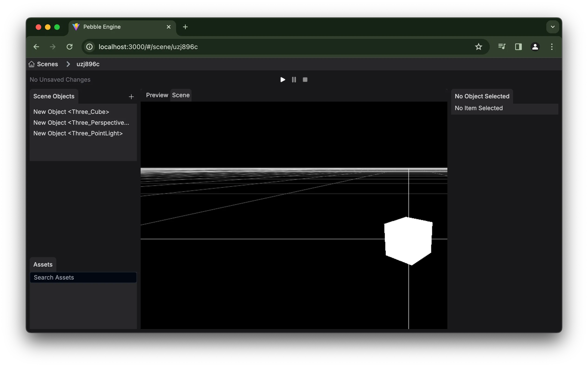Screen dimensions: 588x367
Task: View site info icon in address bar
Action: click(89, 47)
